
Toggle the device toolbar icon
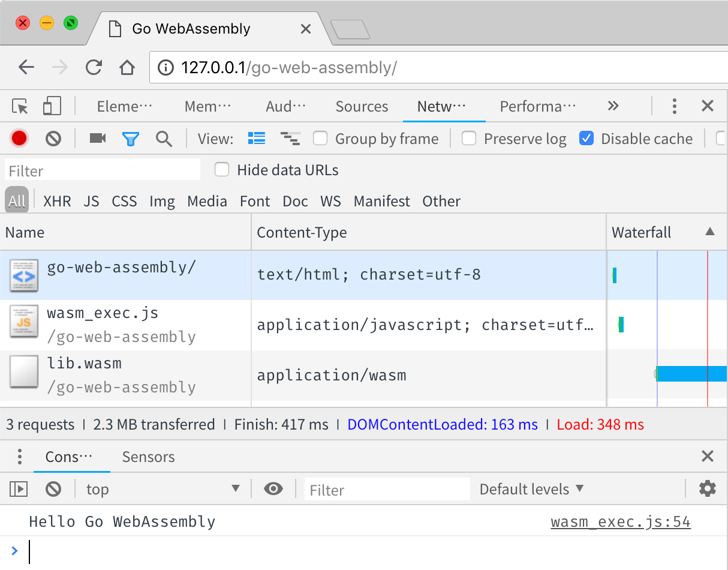pyautogui.click(x=52, y=107)
